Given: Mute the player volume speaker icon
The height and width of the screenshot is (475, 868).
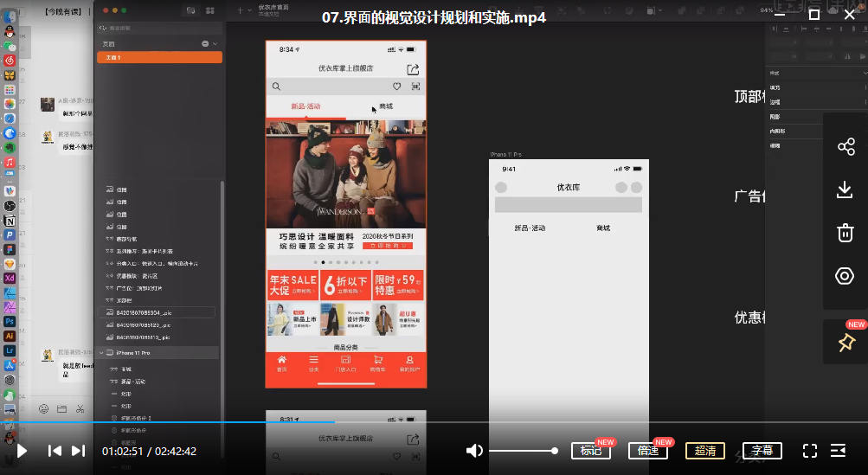Looking at the screenshot, I should coord(474,451).
